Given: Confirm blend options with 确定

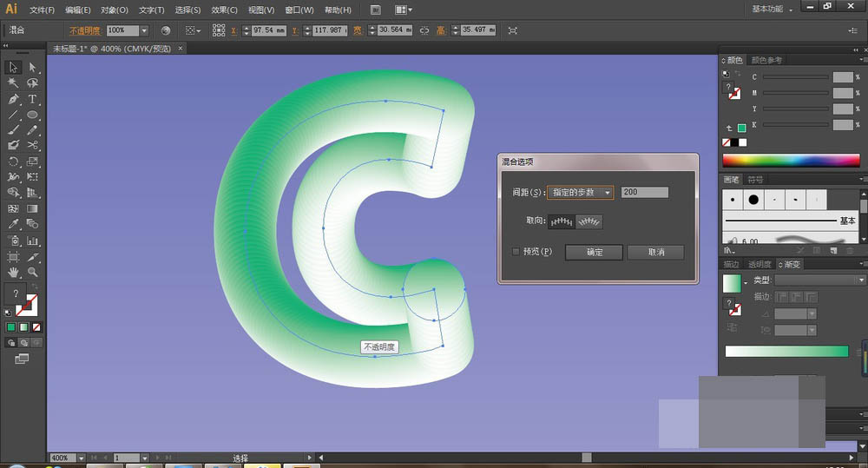Looking at the screenshot, I should click(x=594, y=252).
